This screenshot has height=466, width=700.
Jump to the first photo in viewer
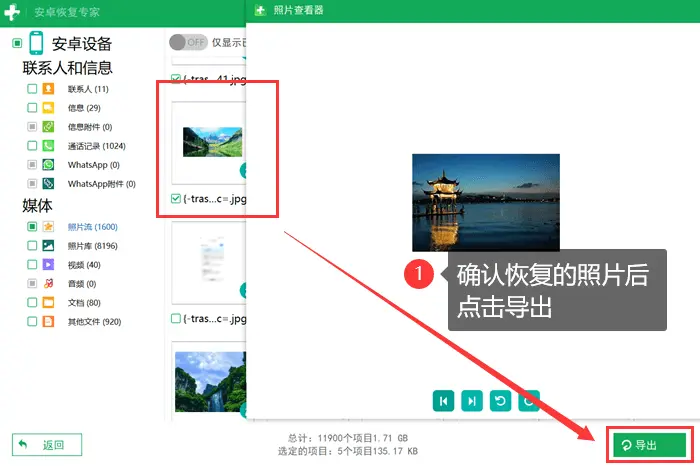(x=443, y=401)
